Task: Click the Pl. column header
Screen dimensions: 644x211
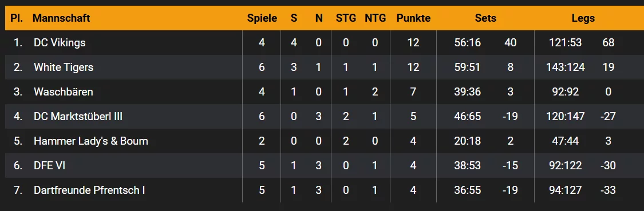Action: coord(17,18)
